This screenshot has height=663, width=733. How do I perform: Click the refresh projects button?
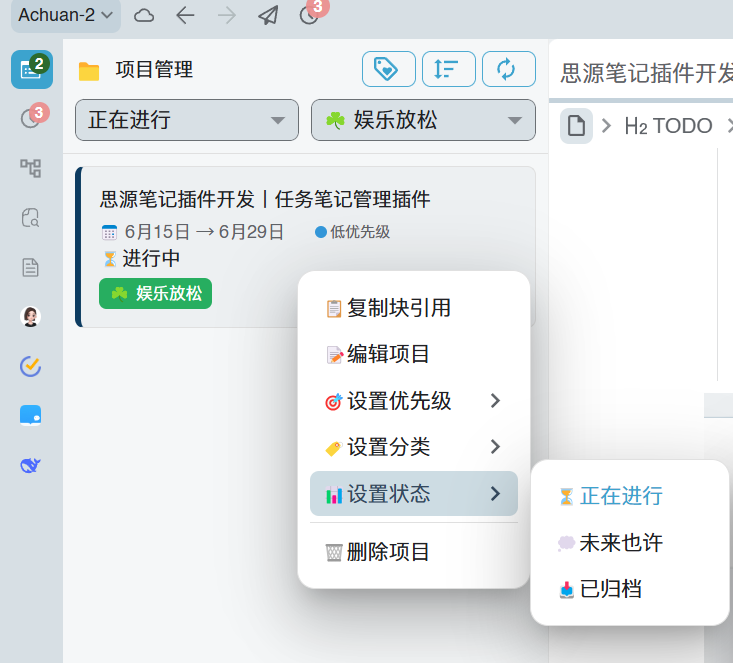tap(509, 69)
